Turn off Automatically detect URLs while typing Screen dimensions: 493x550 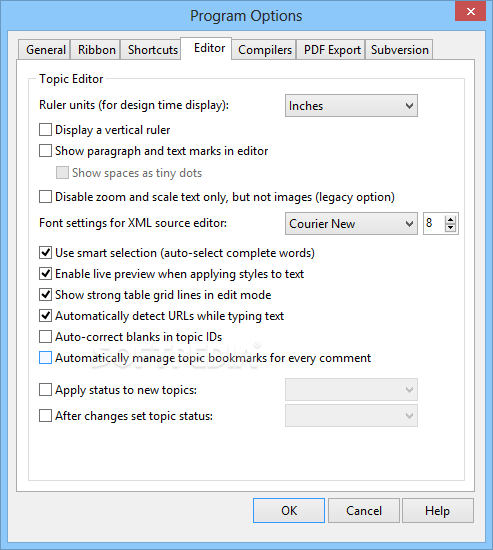(45, 316)
